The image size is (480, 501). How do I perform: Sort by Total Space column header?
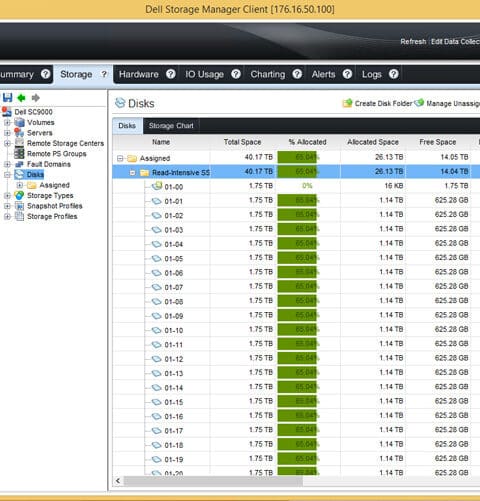pos(242,142)
